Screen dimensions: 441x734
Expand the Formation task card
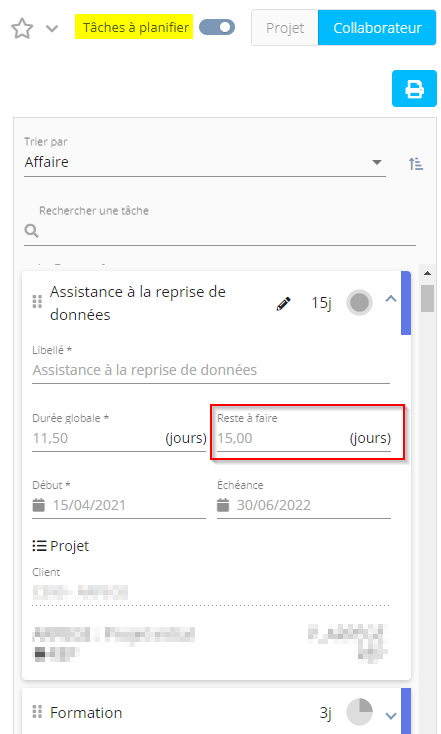pos(391,715)
